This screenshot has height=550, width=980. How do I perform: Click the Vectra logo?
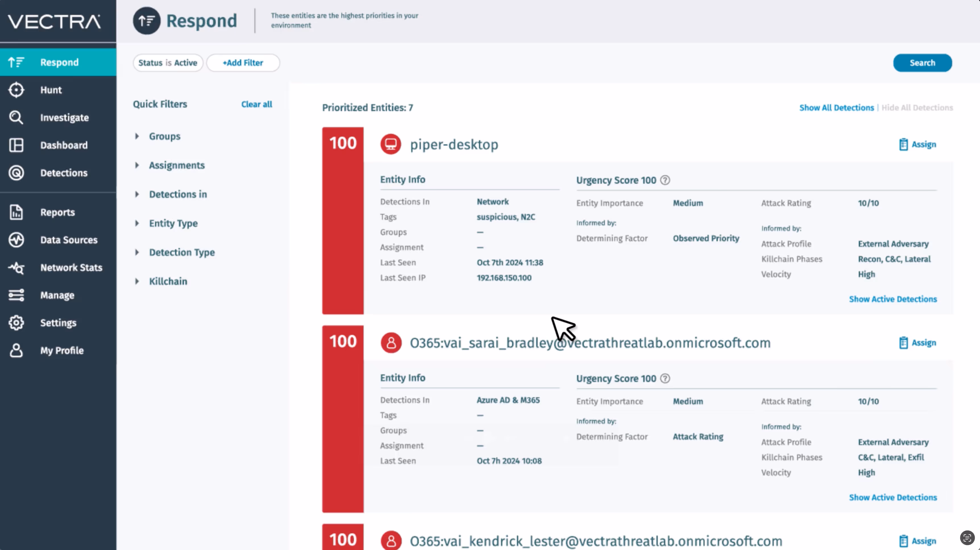pyautogui.click(x=54, y=22)
